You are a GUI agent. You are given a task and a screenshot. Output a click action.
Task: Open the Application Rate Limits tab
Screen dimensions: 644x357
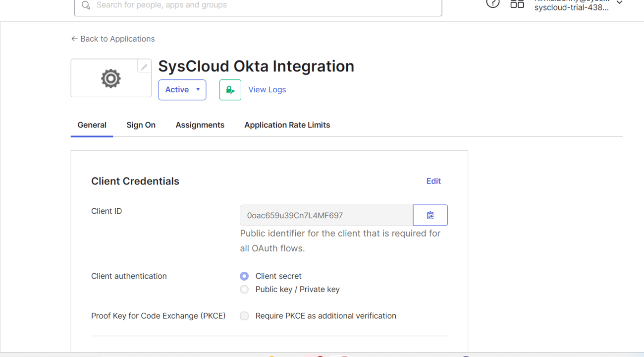tap(287, 125)
